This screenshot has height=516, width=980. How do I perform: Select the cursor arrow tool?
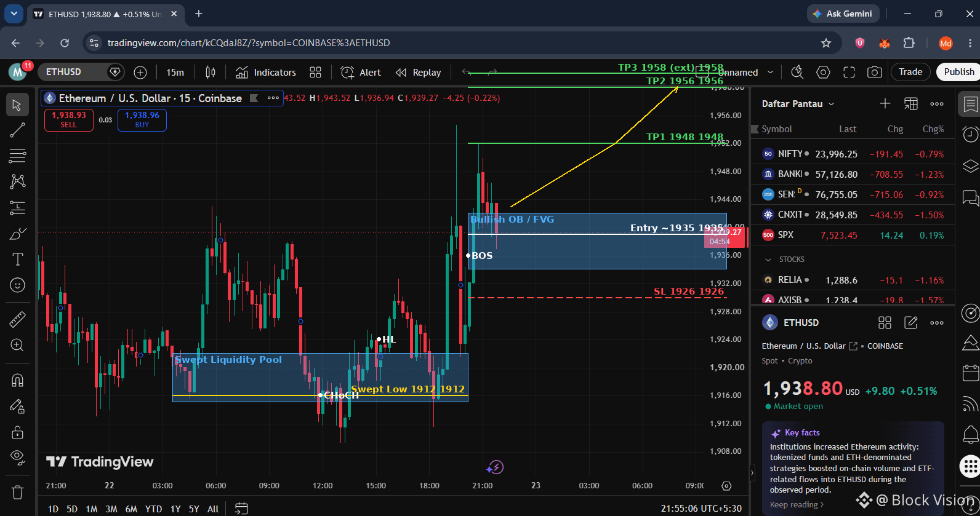(17, 105)
